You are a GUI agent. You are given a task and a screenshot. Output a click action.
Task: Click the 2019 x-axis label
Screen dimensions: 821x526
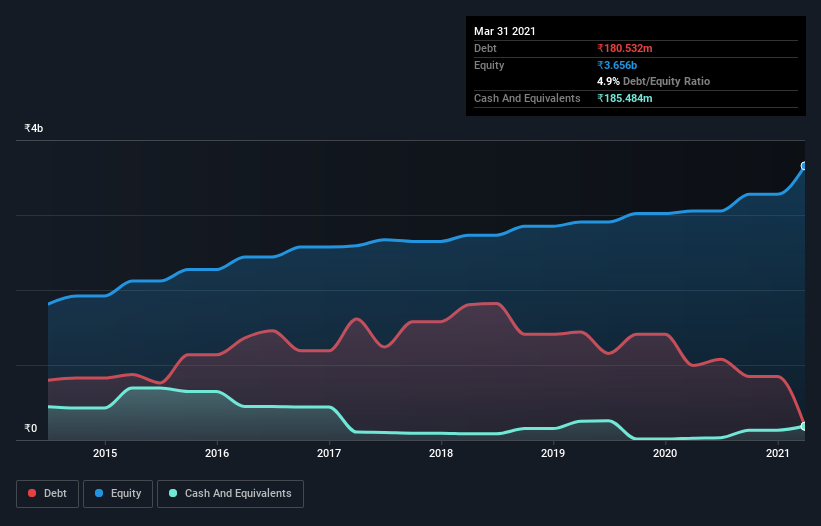click(553, 453)
